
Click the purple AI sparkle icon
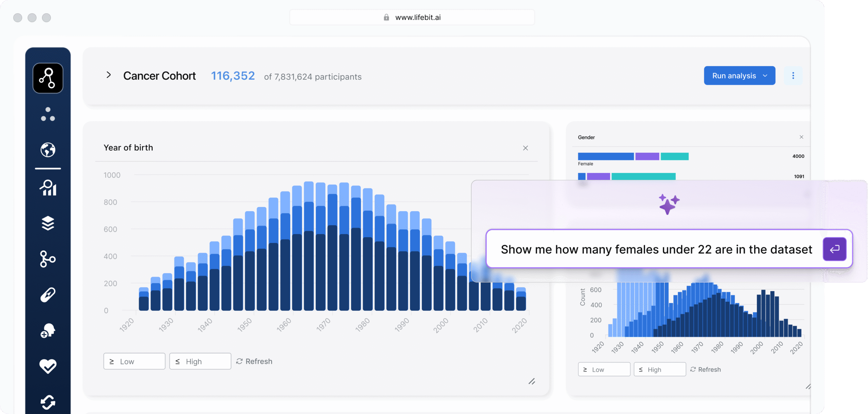pyautogui.click(x=669, y=204)
